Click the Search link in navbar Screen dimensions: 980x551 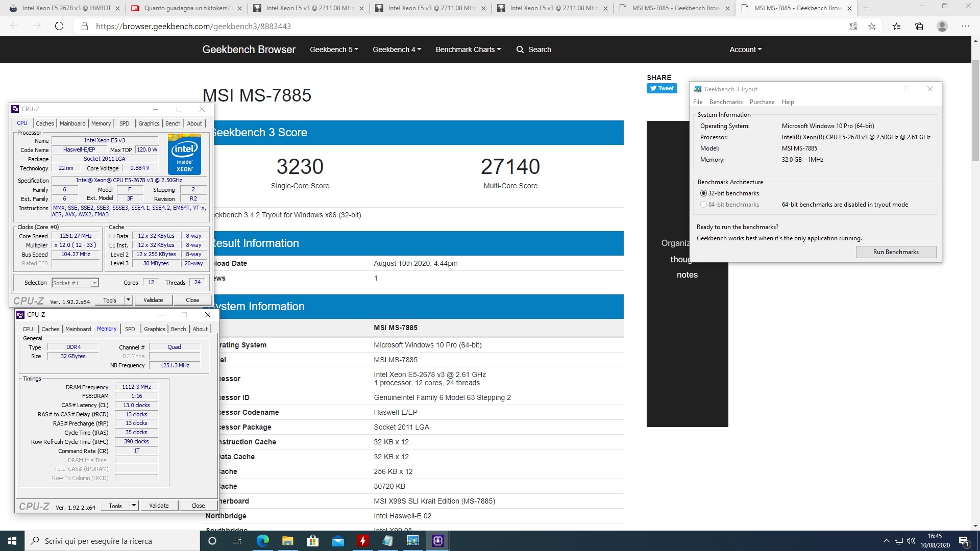(540, 49)
